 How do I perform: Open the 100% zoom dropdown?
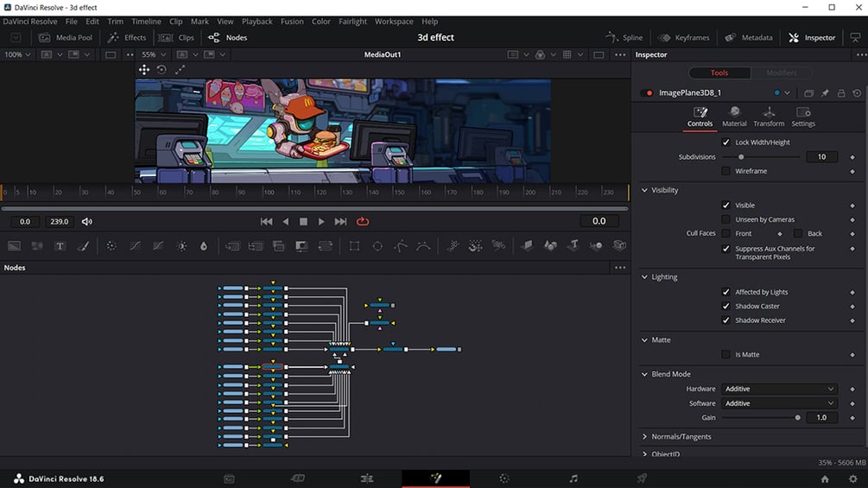pyautogui.click(x=17, y=54)
